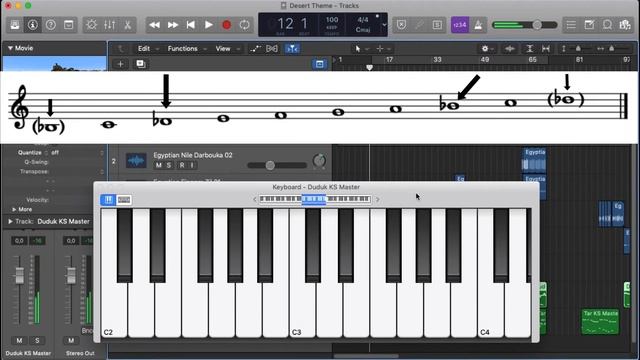
Task: Duplicate track button
Action: click(x=141, y=64)
